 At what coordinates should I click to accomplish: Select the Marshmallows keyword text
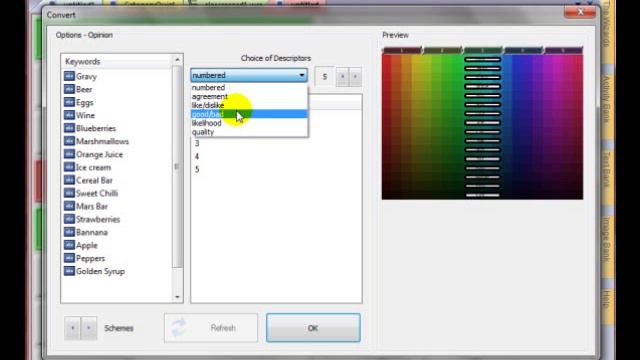[102, 141]
